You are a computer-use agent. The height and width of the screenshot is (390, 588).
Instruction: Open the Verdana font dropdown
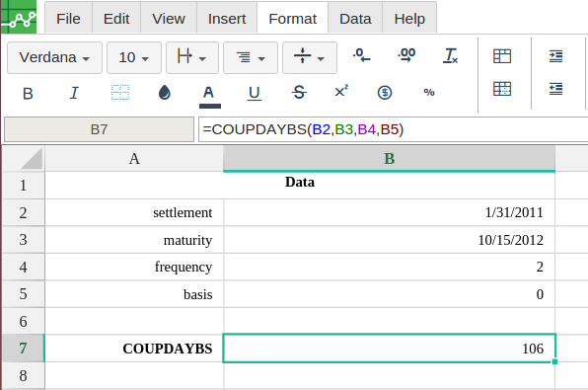pyautogui.click(x=54, y=58)
